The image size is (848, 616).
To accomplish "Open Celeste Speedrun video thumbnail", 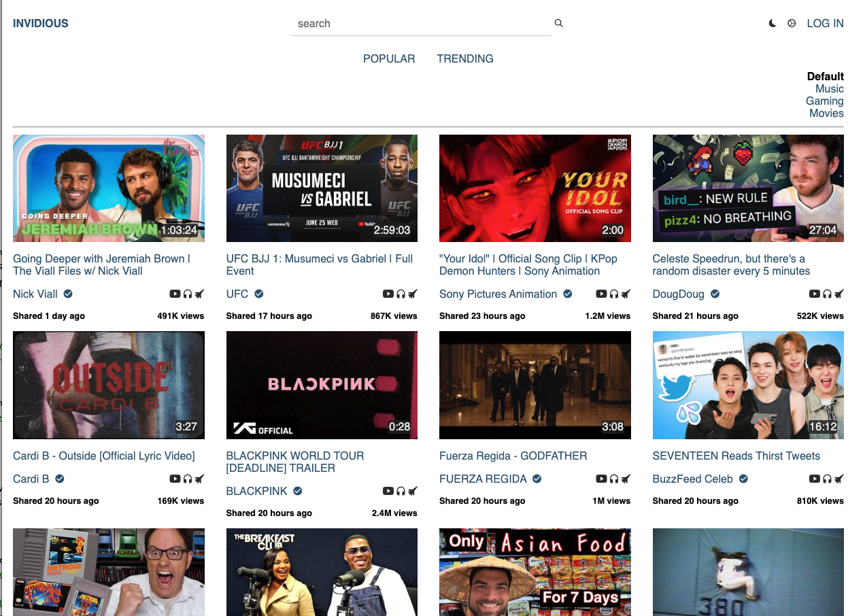I will (x=748, y=188).
